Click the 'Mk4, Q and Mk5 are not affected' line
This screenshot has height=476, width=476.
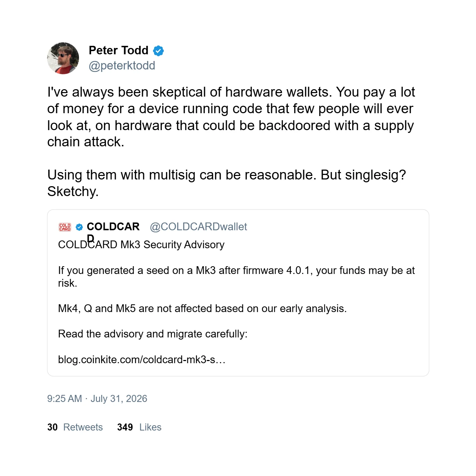point(202,309)
